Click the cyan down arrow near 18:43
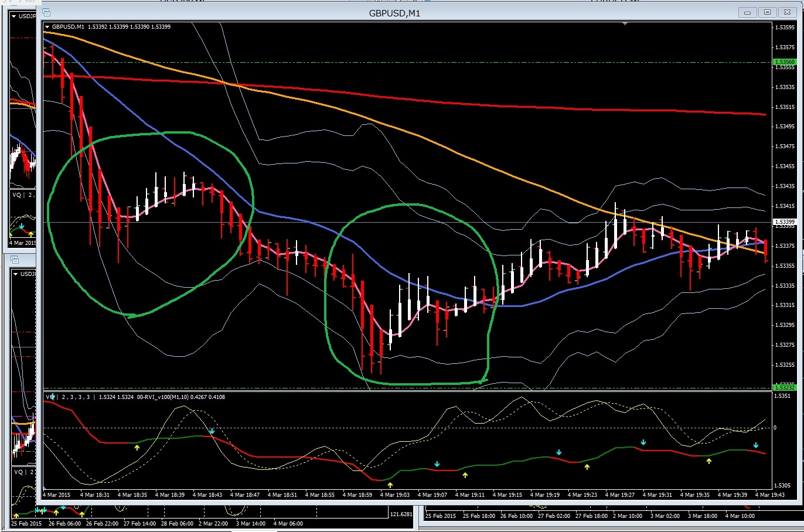Image resolution: width=804 pixels, height=532 pixels. click(x=212, y=432)
